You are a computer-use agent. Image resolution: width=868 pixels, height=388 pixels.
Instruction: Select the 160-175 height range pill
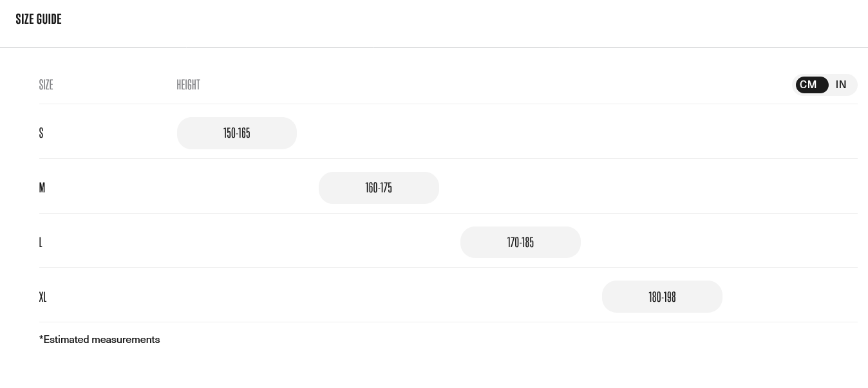[379, 188]
